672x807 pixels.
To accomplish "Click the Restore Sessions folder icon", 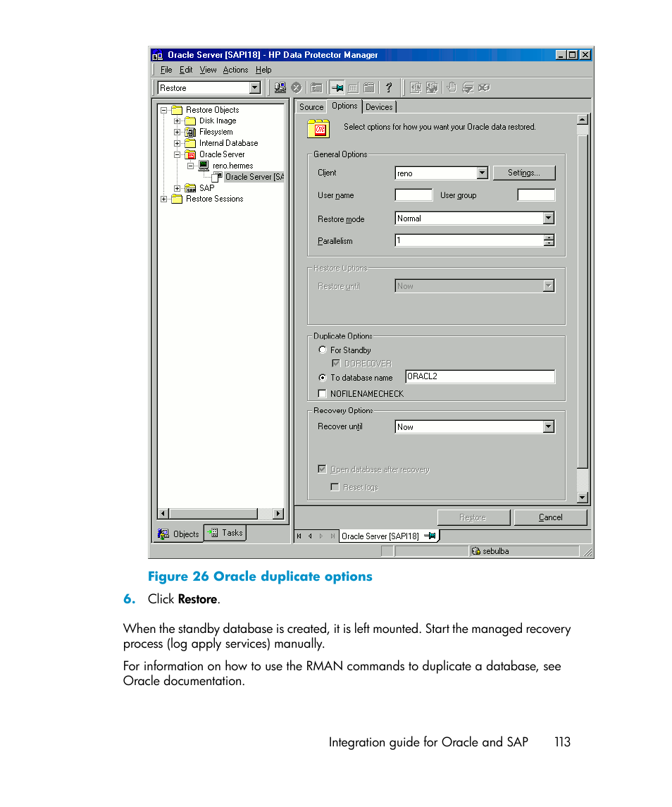I will click(177, 199).
